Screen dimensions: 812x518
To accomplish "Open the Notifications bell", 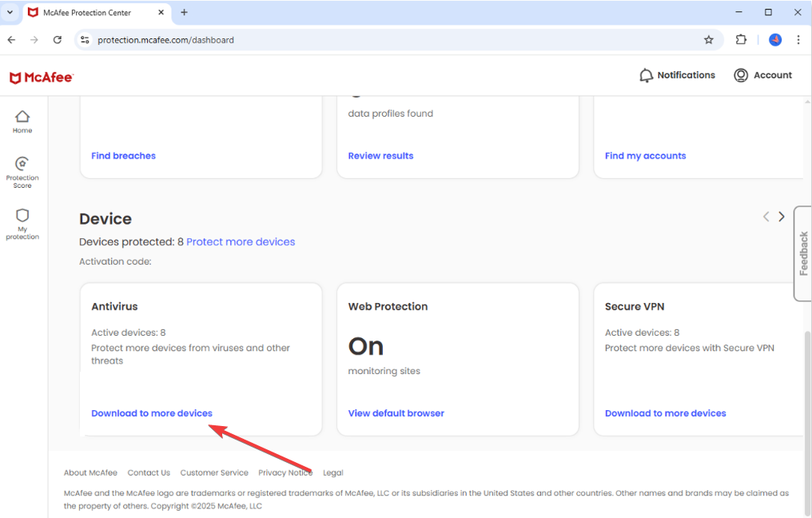I will click(x=677, y=75).
